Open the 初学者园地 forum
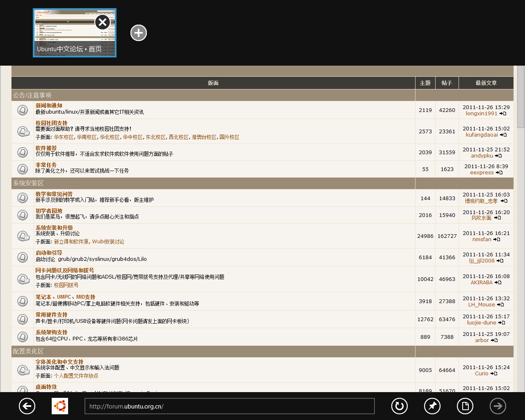The height and width of the screenshot is (420, 525). (49, 211)
